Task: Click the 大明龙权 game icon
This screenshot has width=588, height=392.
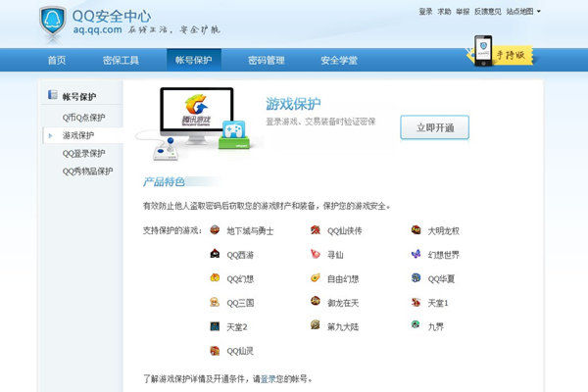Action: coord(417,231)
